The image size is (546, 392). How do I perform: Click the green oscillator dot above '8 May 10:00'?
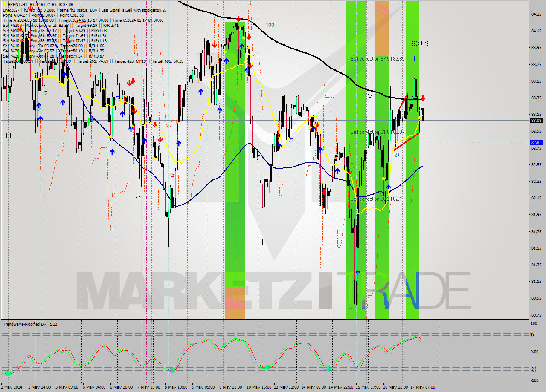pos(172,370)
